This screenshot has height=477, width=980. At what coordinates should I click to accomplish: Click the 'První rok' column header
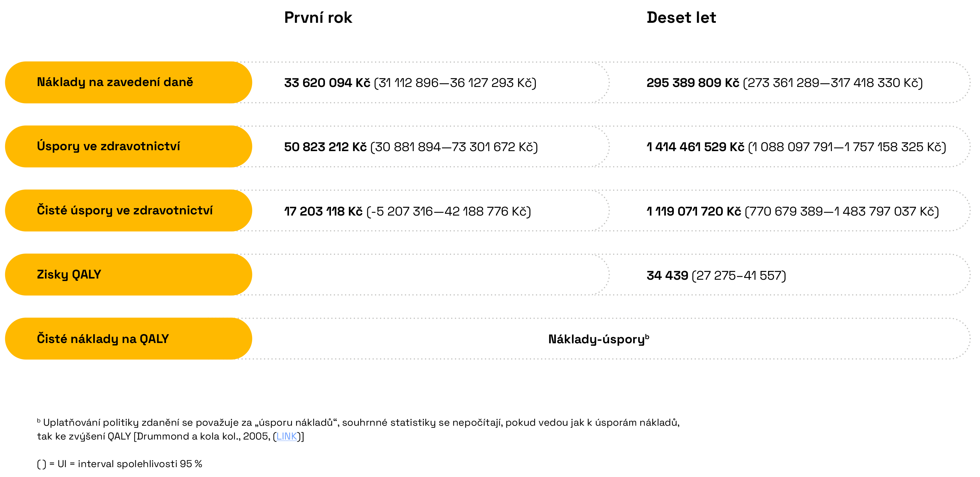tap(318, 18)
